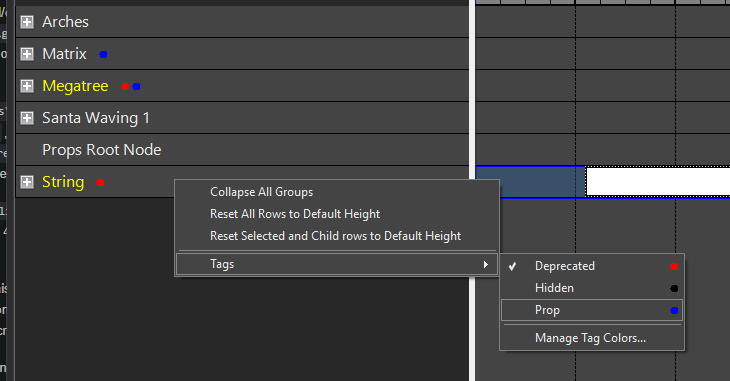Click the Deprecated checkmark
This screenshot has width=730, height=381.
point(512,266)
